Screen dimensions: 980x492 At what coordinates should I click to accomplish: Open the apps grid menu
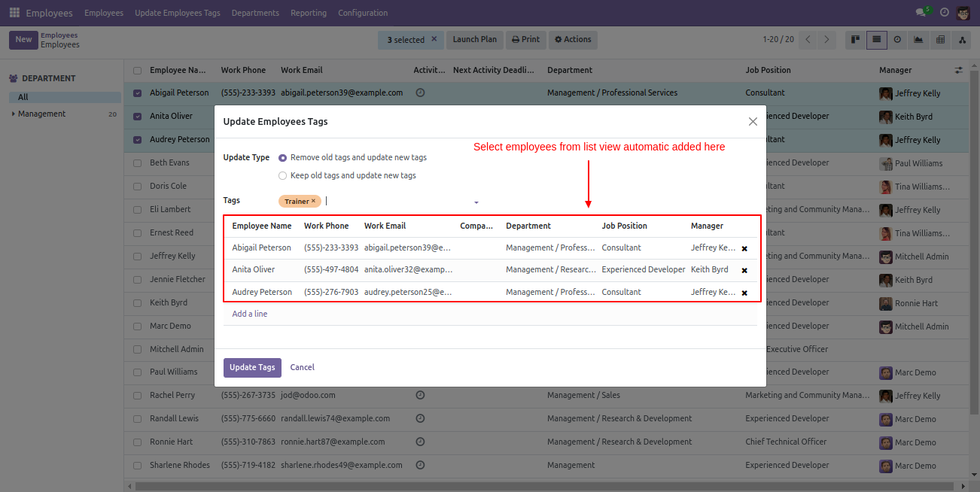14,13
